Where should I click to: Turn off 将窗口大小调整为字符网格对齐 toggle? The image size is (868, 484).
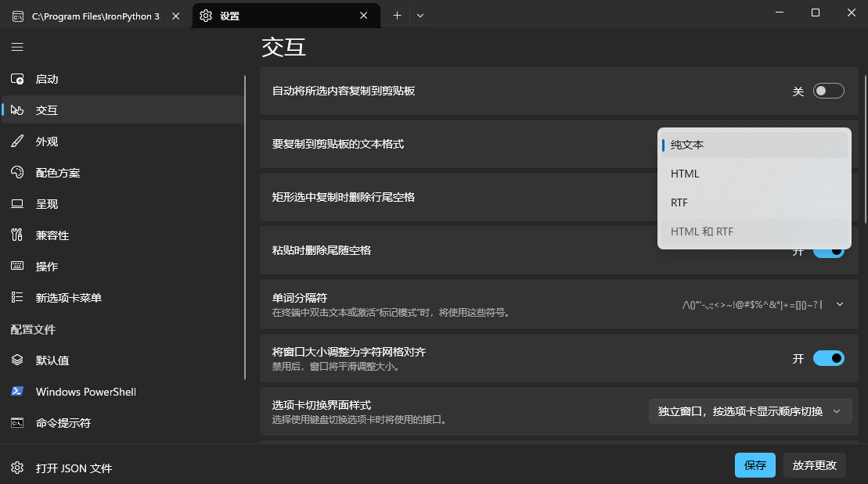click(x=829, y=358)
